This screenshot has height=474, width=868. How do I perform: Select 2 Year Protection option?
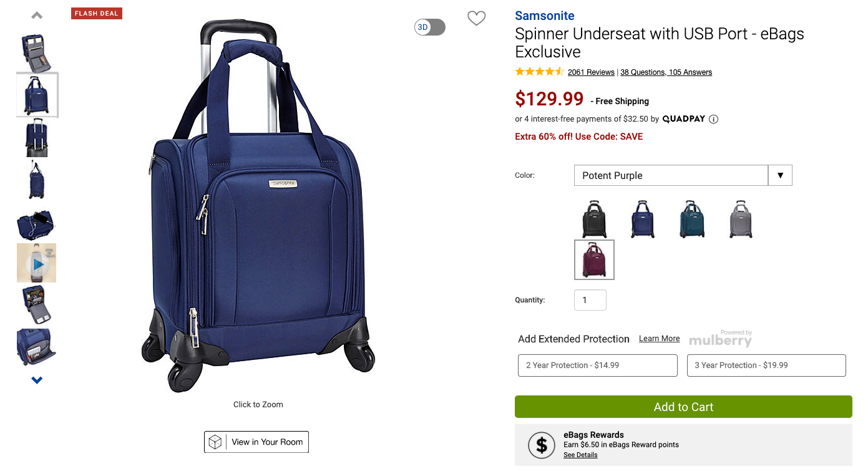(597, 365)
